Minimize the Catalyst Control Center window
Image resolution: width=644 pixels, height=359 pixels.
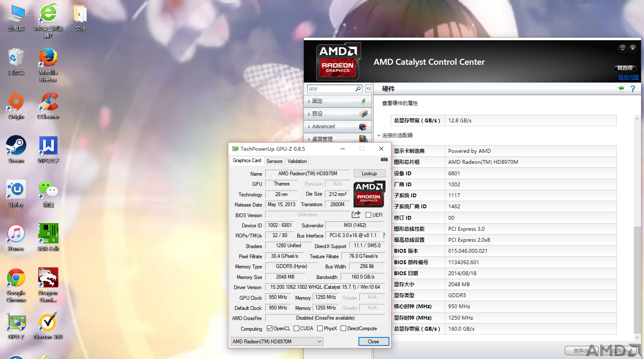pos(622,48)
